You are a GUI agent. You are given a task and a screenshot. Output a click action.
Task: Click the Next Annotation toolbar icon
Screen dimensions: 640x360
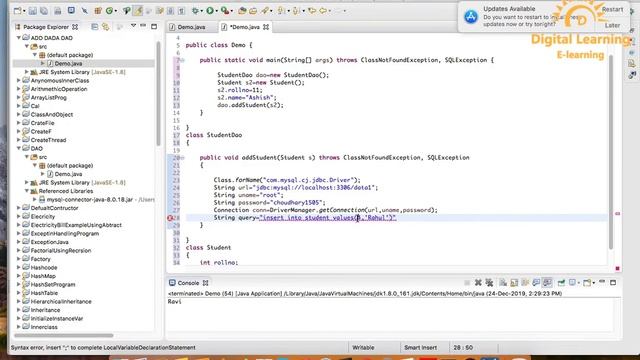click(281, 11)
